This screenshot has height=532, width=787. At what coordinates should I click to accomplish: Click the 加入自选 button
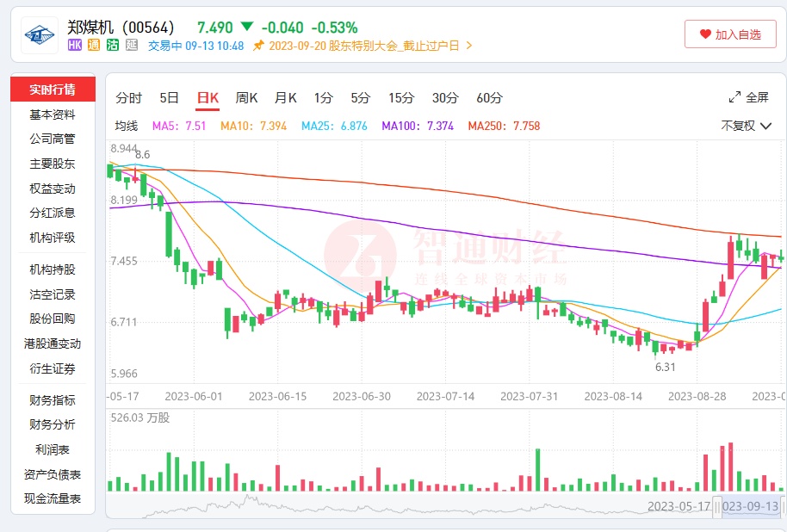click(730, 34)
